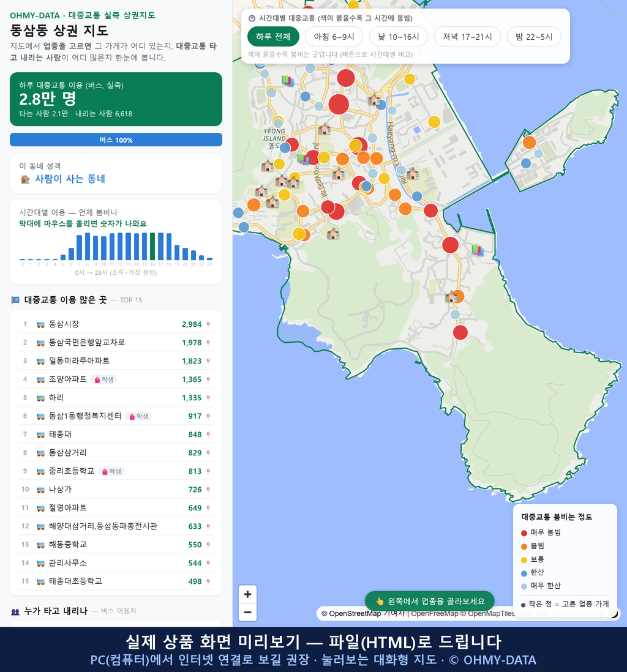Click the red 매우 붐빔 legend swatch
The image size is (627, 672).
pyautogui.click(x=524, y=532)
